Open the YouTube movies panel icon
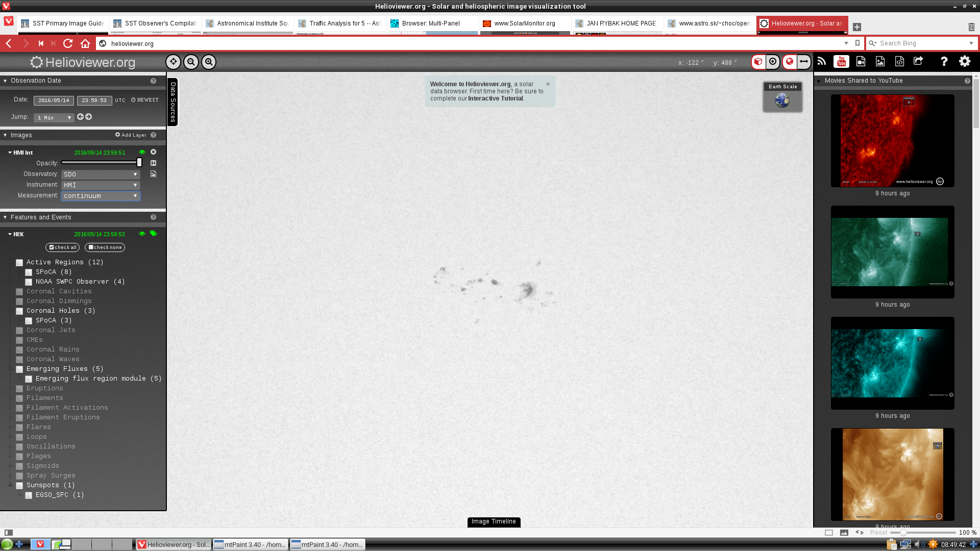Screen dimensions: 980x551 pos(841,62)
